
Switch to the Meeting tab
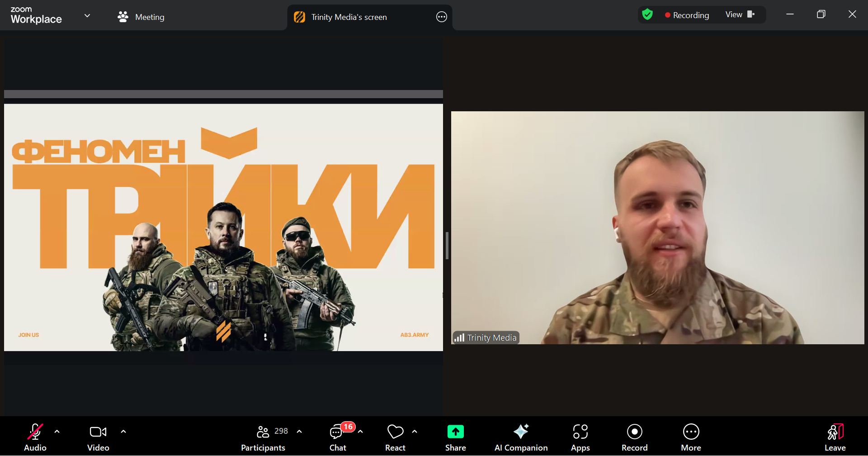[141, 17]
